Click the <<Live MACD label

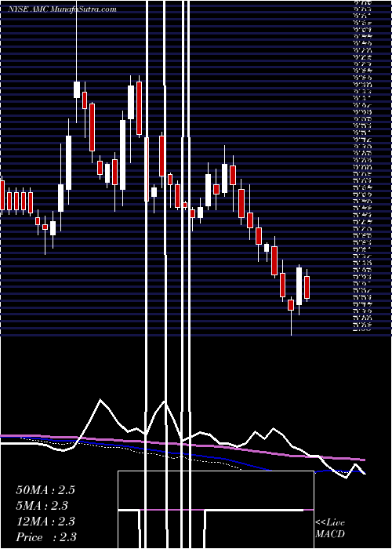click(x=330, y=529)
